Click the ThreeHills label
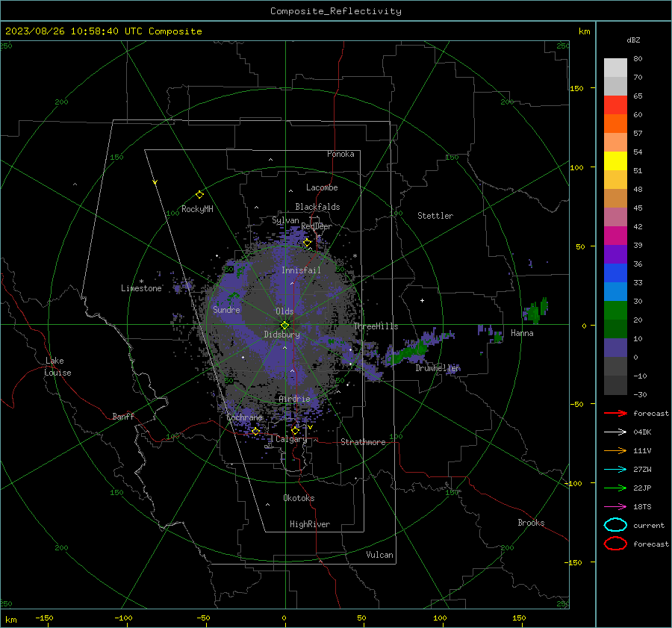Screen dimensions: 672x628 pyautogui.click(x=376, y=326)
